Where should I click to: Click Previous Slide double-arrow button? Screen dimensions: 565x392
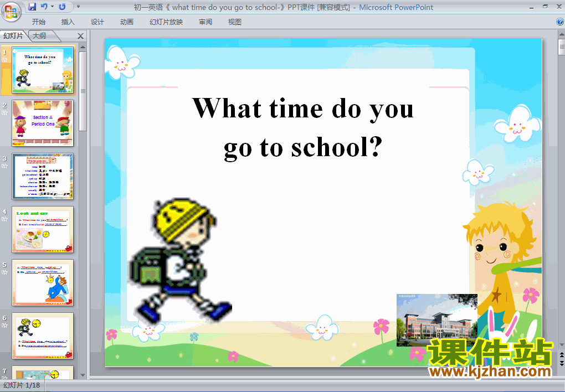pyautogui.click(x=561, y=355)
